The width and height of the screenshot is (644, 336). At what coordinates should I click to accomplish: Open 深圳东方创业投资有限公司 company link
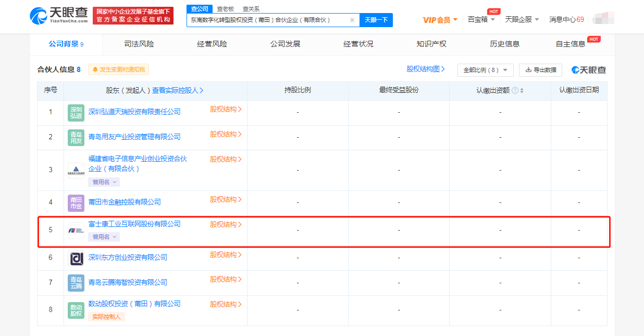click(x=128, y=257)
